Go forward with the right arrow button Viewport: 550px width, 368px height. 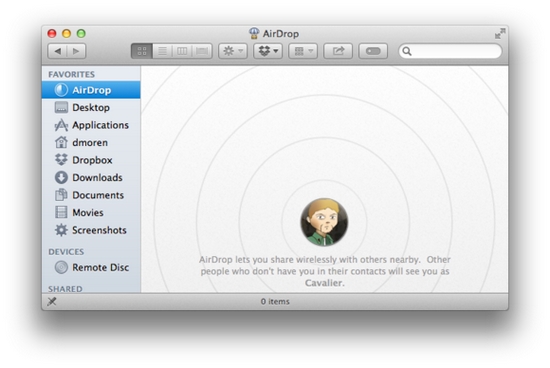point(76,51)
